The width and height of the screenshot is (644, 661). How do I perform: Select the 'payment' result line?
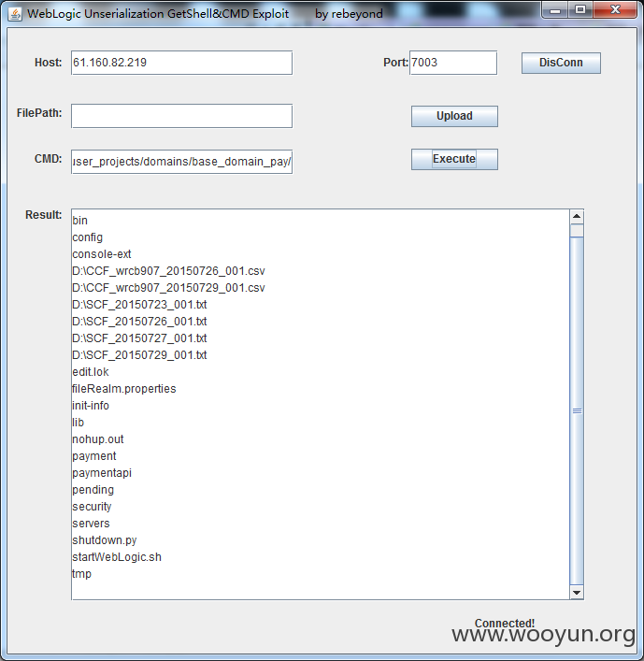tap(94, 456)
